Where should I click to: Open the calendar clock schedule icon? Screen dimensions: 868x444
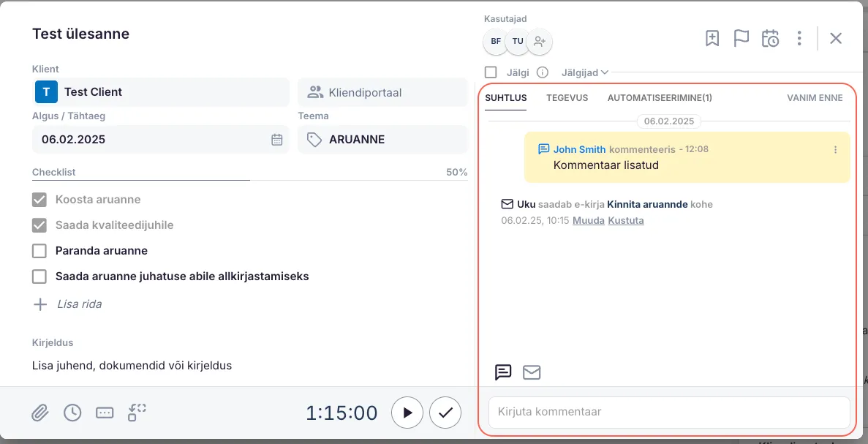[x=770, y=38]
